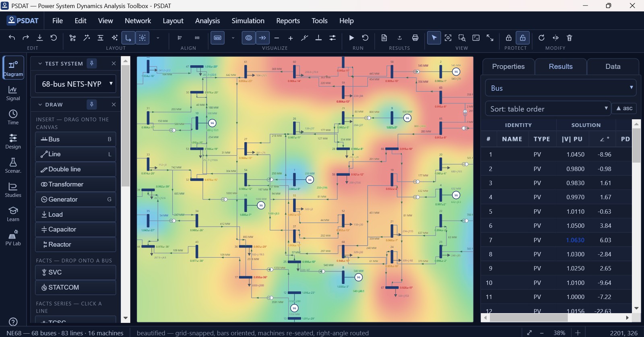Open the Analysis menu
The image size is (644, 337).
(x=207, y=21)
